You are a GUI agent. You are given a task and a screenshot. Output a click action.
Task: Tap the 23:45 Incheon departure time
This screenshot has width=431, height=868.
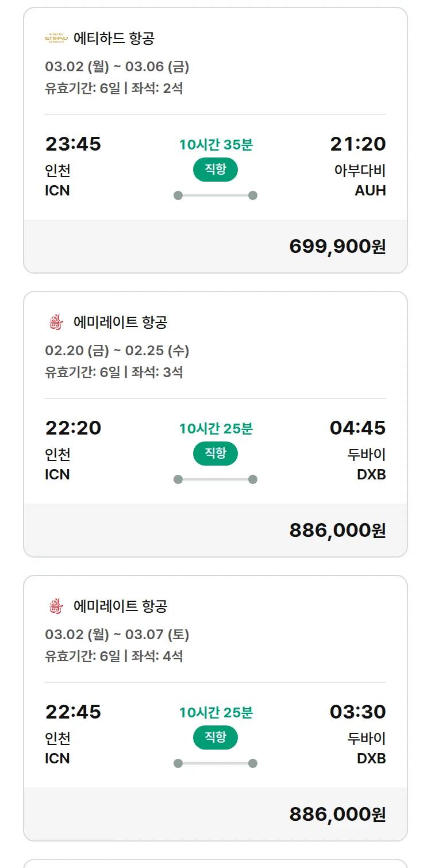pos(73,144)
